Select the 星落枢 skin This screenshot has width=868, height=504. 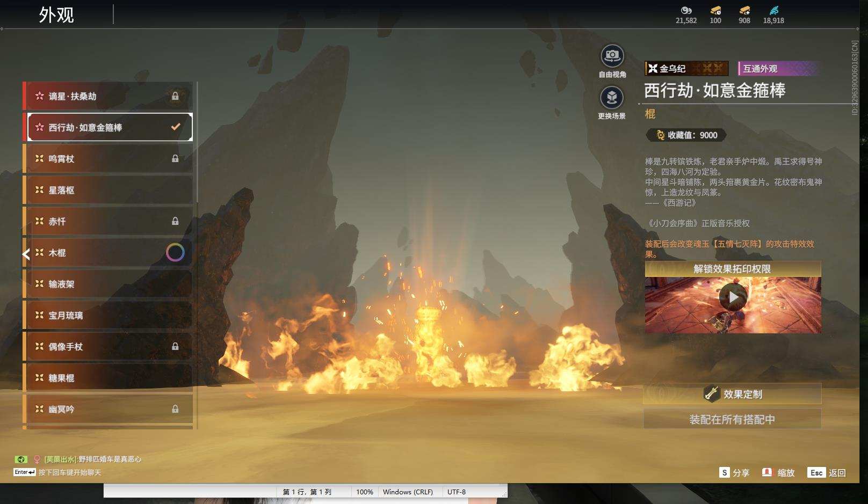[x=108, y=190]
